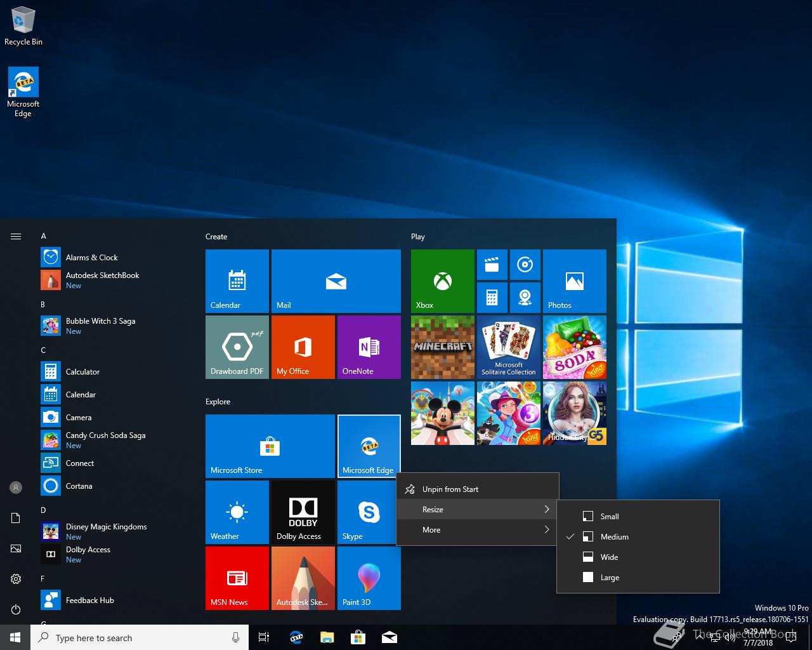Screen dimensions: 812x650
Task: Launch the Minecraft tile
Action: 443,347
